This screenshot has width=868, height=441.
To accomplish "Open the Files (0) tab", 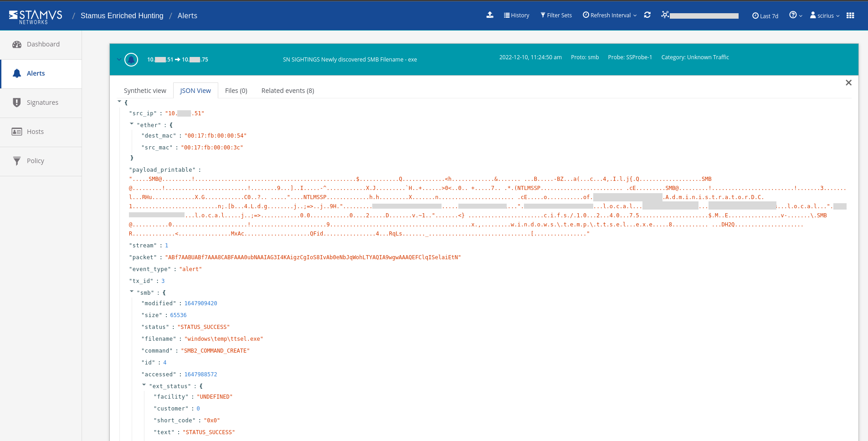I will click(x=236, y=90).
